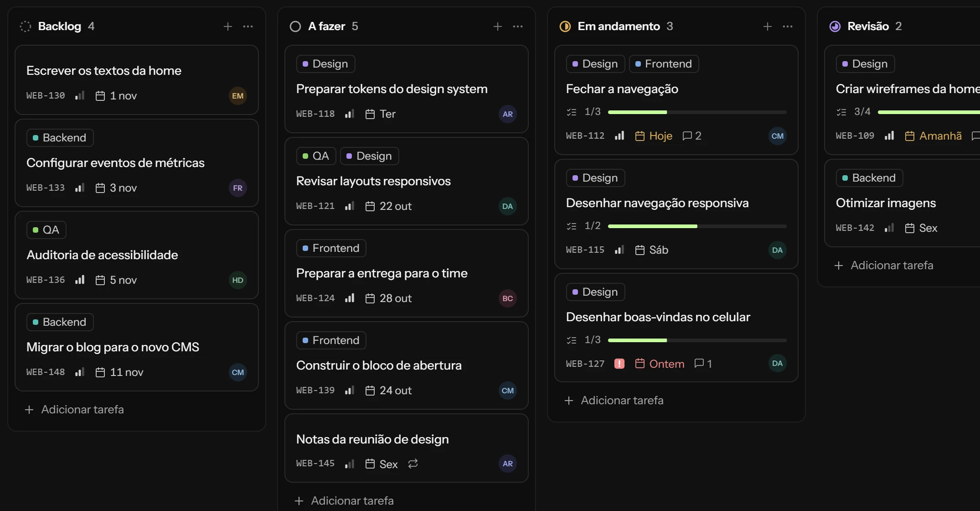
Task: Click recurring icon on Notas da reunião
Action: tap(413, 464)
